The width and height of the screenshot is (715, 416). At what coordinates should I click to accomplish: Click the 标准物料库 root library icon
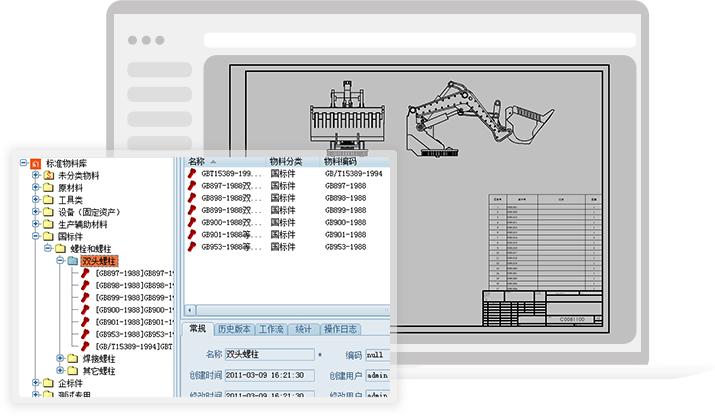pyautogui.click(x=36, y=163)
